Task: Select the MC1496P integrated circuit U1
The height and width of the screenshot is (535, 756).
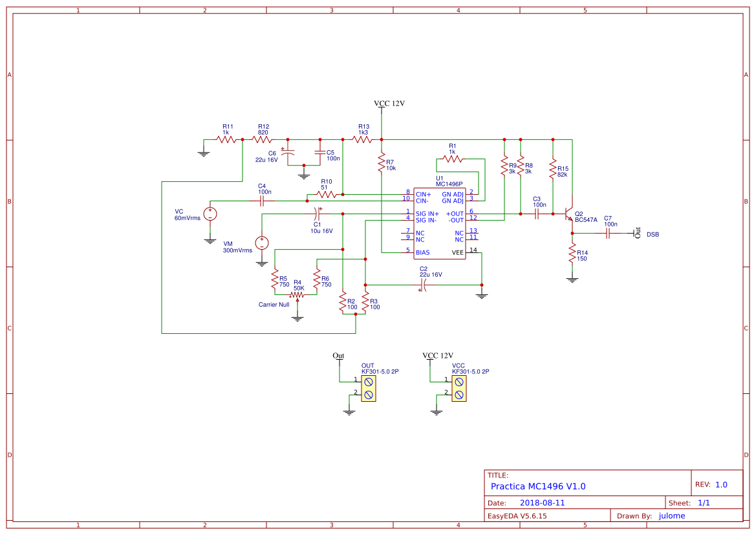Action: click(x=440, y=223)
